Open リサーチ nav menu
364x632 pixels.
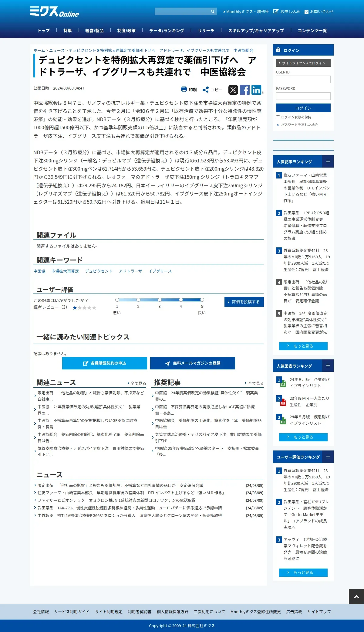(206, 30)
